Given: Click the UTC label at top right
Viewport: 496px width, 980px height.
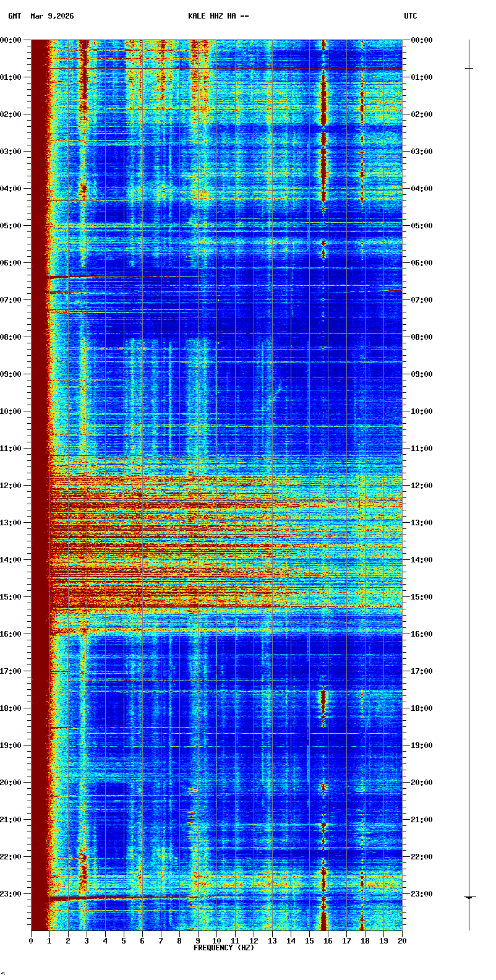Looking at the screenshot, I should [411, 16].
